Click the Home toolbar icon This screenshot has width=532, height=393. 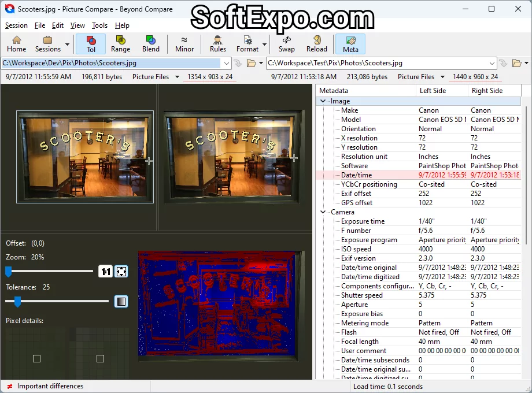(16, 43)
